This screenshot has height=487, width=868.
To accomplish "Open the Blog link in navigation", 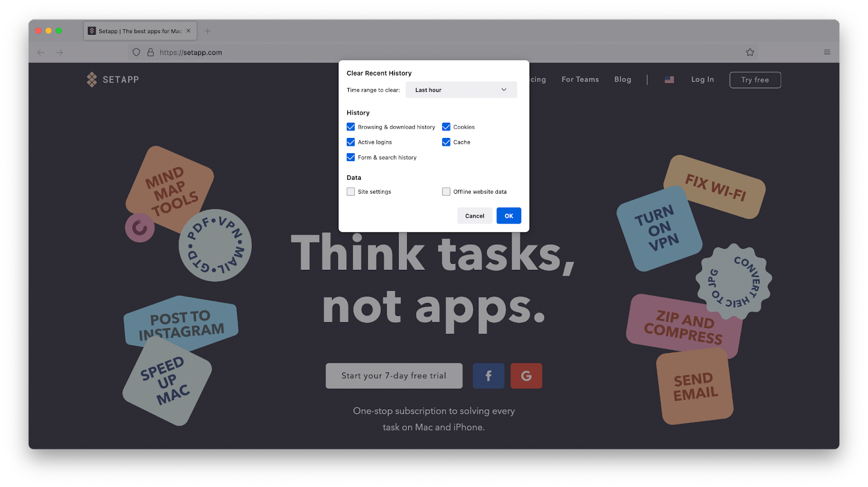I will [x=623, y=79].
